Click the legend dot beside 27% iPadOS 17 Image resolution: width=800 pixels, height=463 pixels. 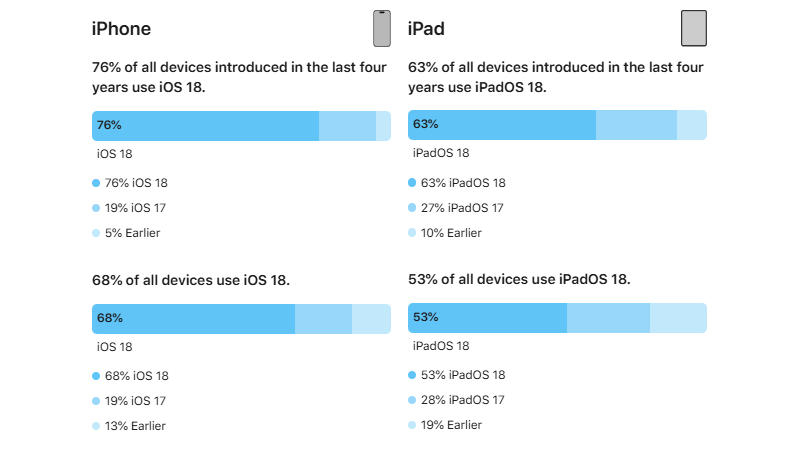point(412,208)
